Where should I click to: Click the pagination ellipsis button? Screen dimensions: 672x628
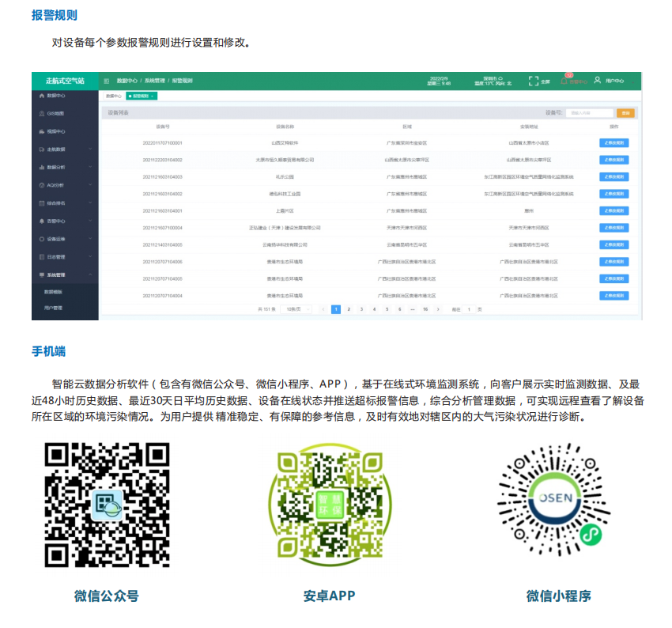(412, 309)
